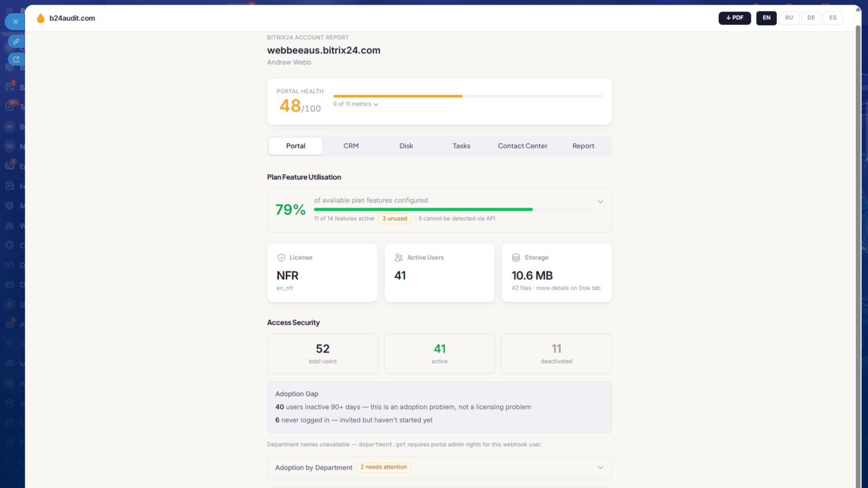Open the sidebar Tasks icon with 99+ badge
Image resolution: width=868 pixels, height=488 pixels.
click(x=9, y=106)
